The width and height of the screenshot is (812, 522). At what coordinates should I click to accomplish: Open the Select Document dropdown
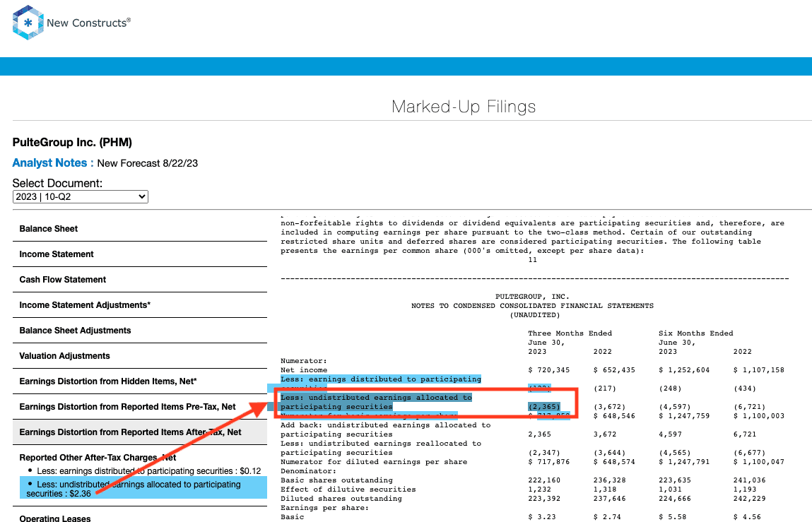(81, 197)
